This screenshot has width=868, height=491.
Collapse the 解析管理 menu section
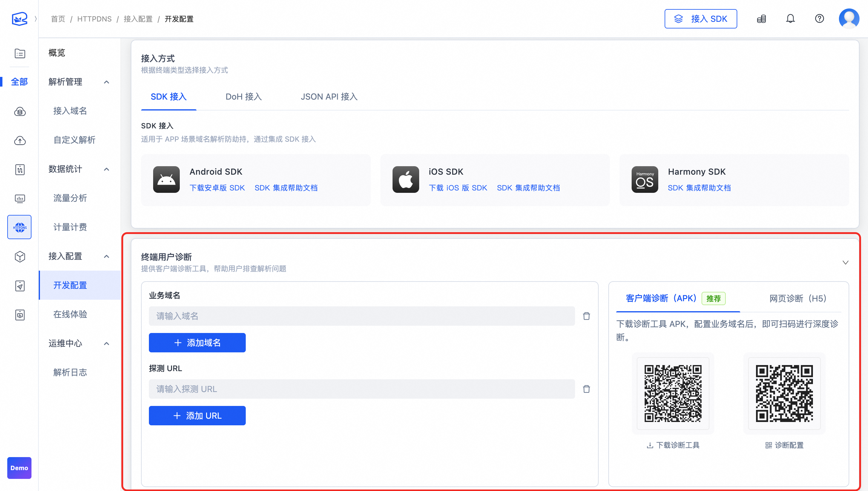107,82
